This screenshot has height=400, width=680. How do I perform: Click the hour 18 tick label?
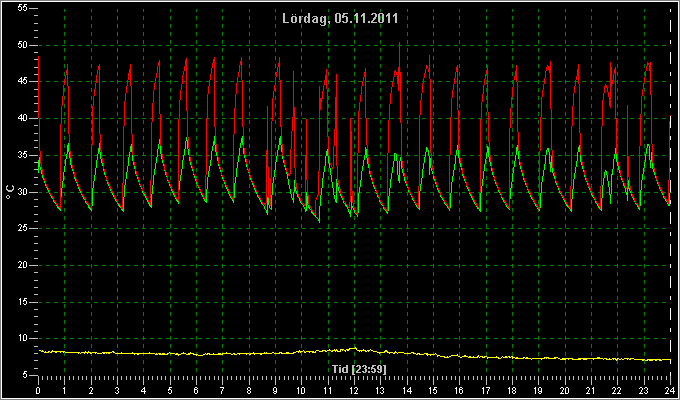pyautogui.click(x=512, y=390)
